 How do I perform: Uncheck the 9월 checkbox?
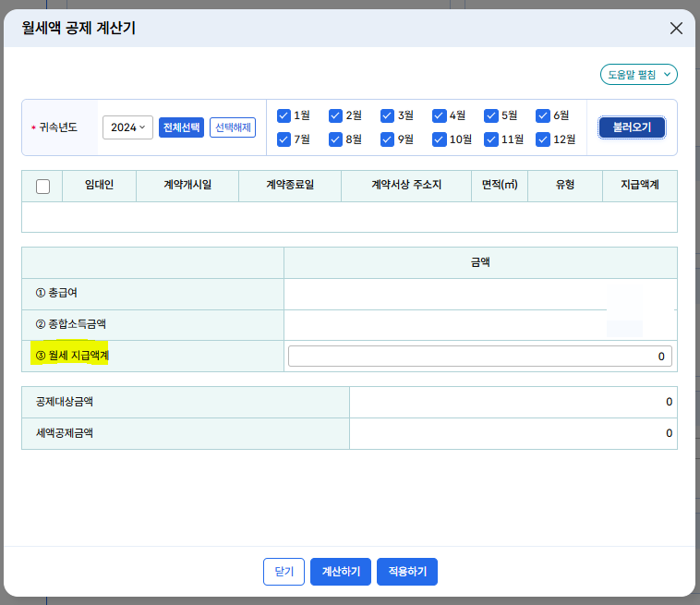(x=387, y=139)
